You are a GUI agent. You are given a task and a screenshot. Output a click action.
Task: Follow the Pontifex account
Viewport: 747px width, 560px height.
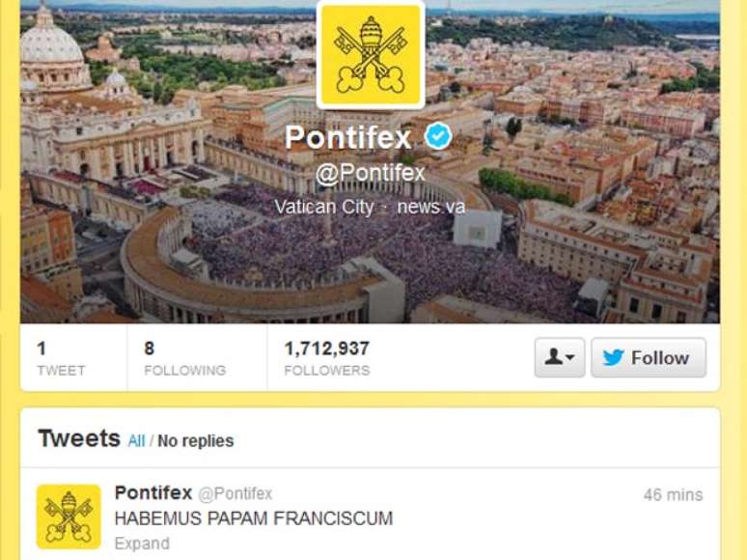click(x=649, y=357)
